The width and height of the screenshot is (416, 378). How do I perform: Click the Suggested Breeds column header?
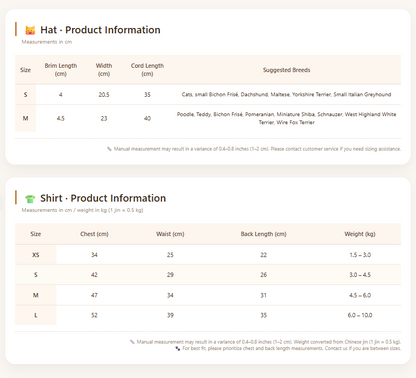[287, 70]
